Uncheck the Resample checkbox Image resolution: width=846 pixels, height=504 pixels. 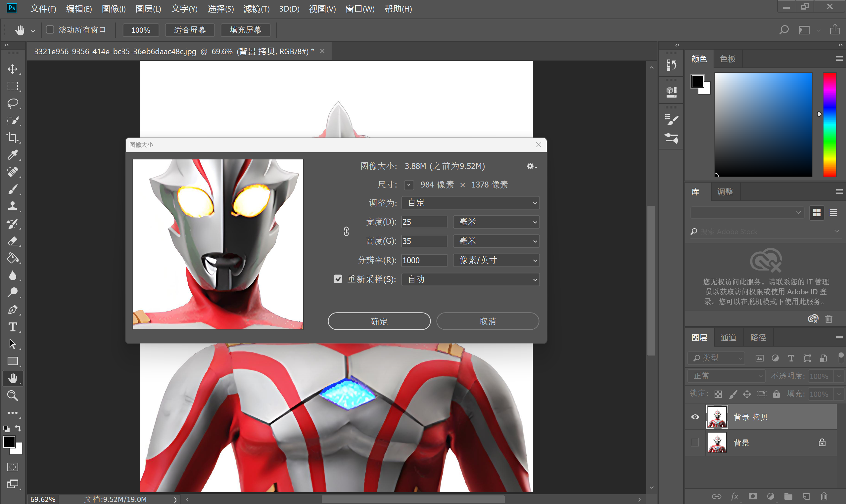(338, 279)
